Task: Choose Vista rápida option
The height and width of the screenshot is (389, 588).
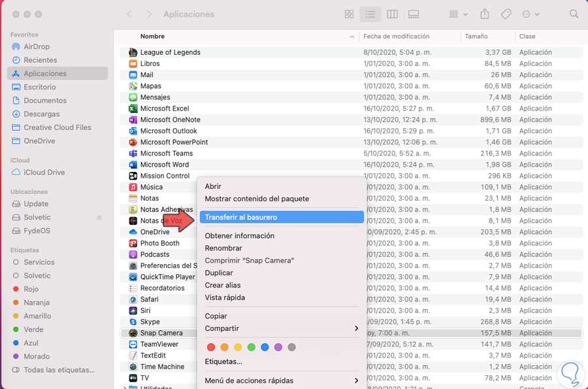Action: [225, 297]
